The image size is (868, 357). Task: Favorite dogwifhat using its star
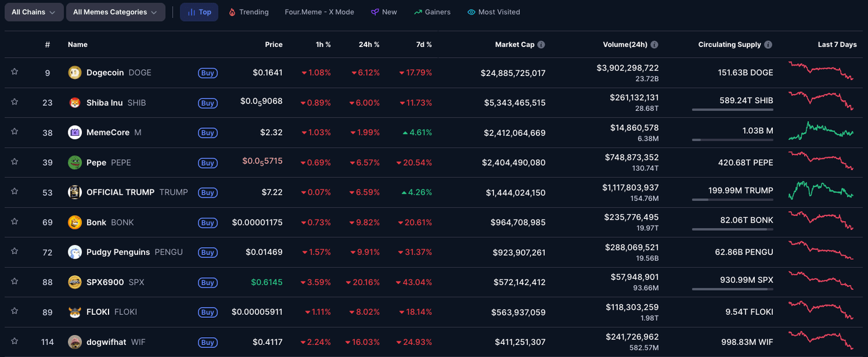point(14,341)
